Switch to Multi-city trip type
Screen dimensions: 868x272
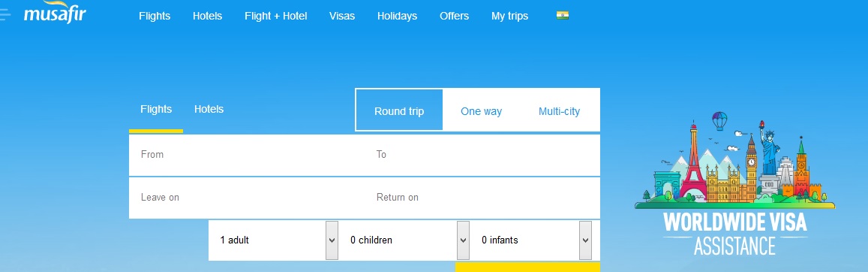(x=559, y=111)
